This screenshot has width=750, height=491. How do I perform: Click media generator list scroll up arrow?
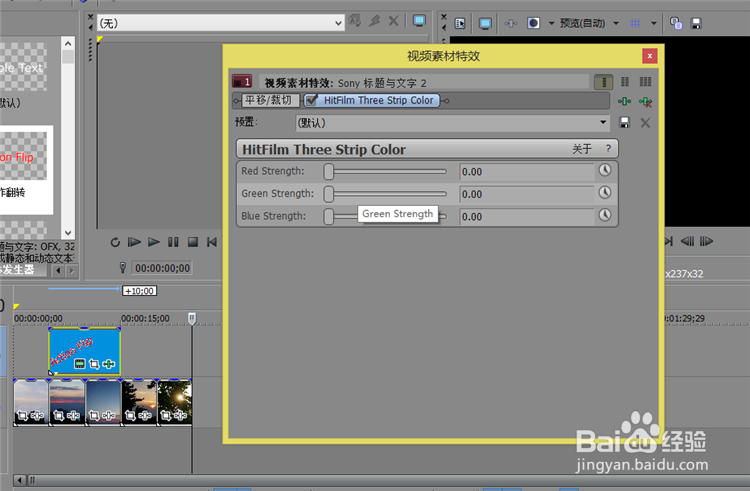[x=68, y=44]
